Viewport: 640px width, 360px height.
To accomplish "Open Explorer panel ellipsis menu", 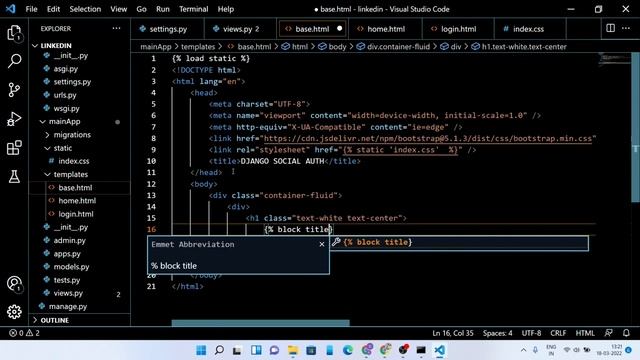I will click(x=116, y=28).
